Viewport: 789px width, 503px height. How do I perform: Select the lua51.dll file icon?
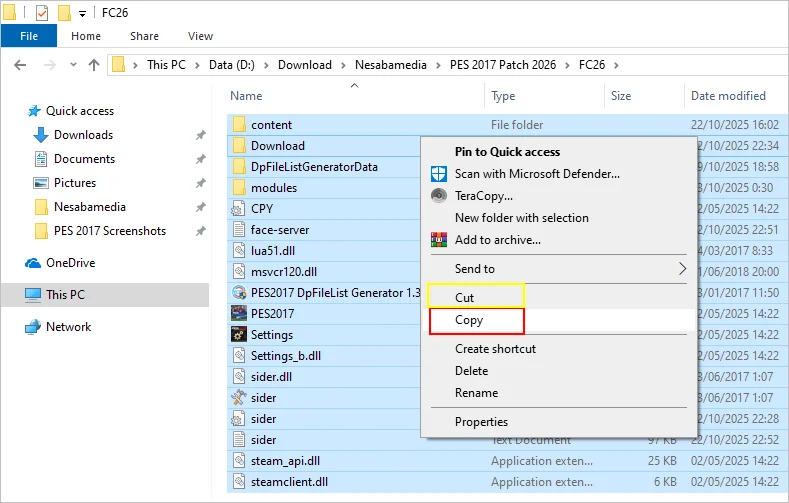(239, 251)
